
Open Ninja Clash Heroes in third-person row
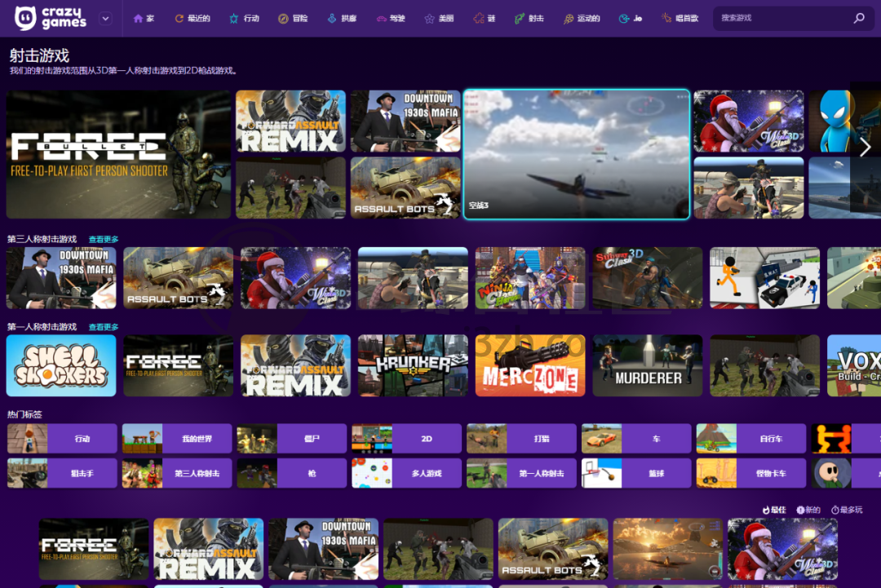tap(530, 278)
